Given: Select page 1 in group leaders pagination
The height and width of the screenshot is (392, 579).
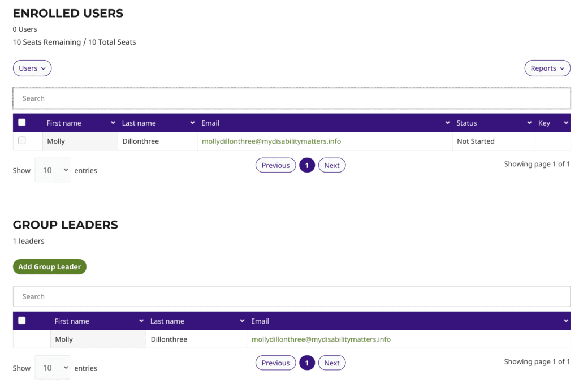Looking at the screenshot, I should point(306,363).
